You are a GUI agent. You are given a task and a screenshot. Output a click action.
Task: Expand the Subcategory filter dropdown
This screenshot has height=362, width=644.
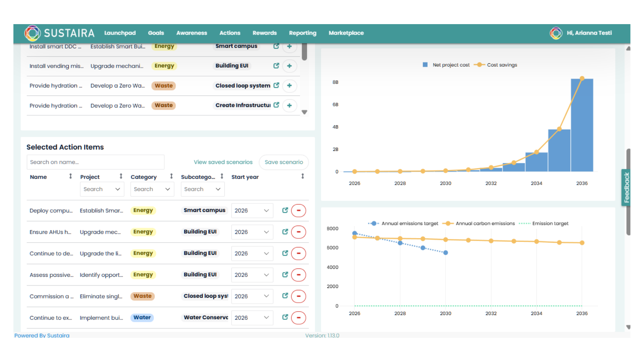[202, 189]
